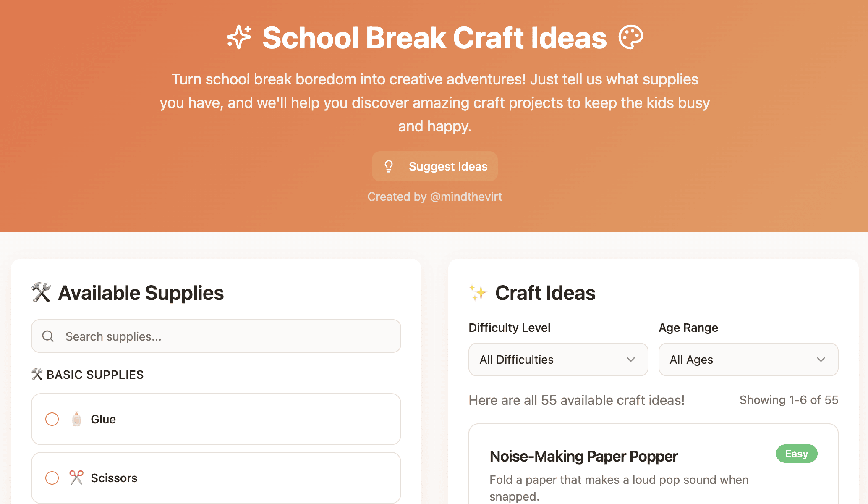Screen dimensions: 868x504
Task: Click the Glue supply row
Action: pos(215,419)
